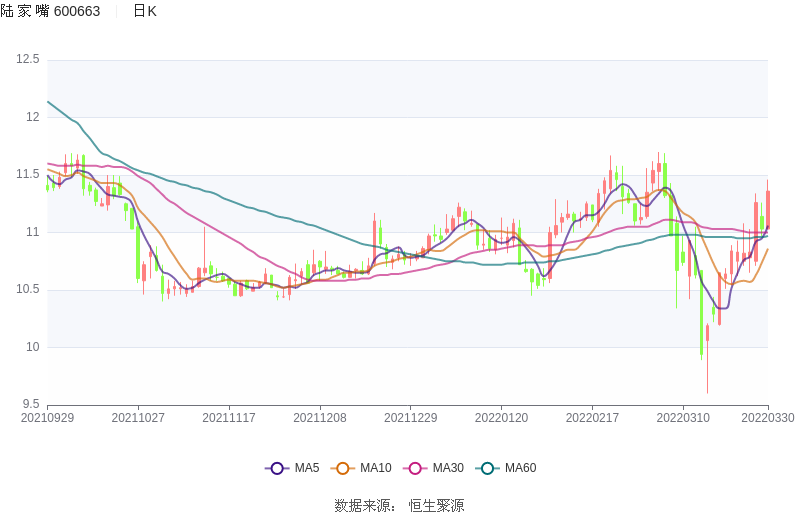Image resolution: width=800 pixels, height=517 pixels.
Task: Click the 20220330 final date label
Action: coord(768,418)
